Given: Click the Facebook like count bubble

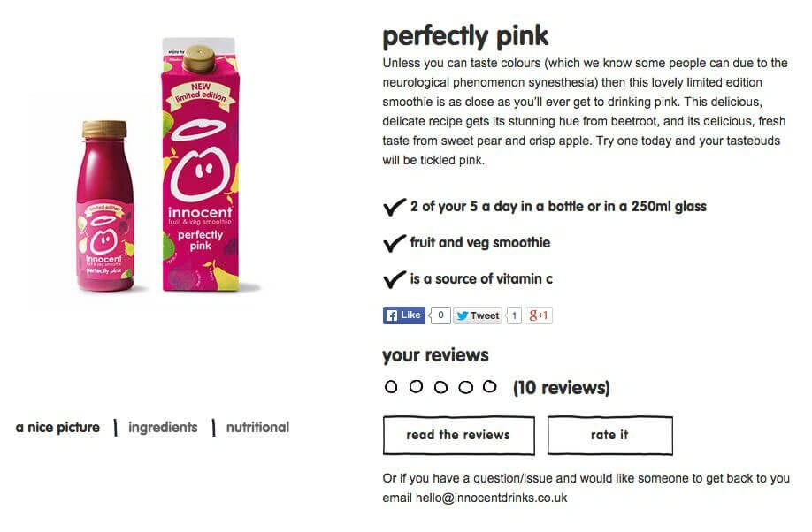Looking at the screenshot, I should (x=440, y=315).
